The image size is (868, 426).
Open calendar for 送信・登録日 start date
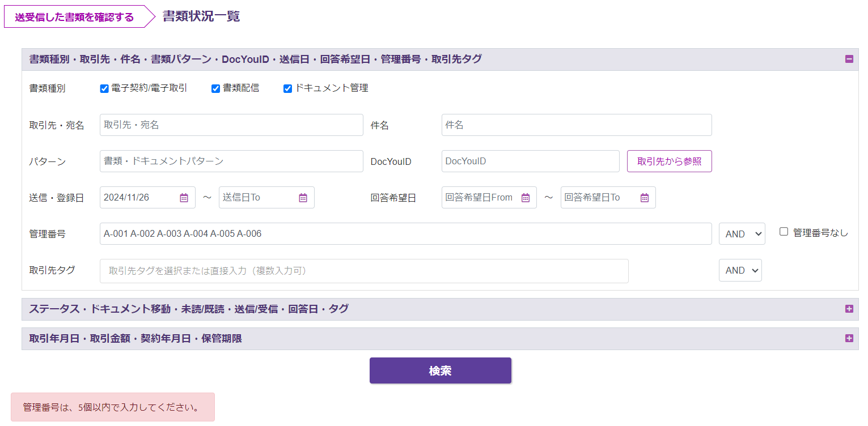click(184, 198)
